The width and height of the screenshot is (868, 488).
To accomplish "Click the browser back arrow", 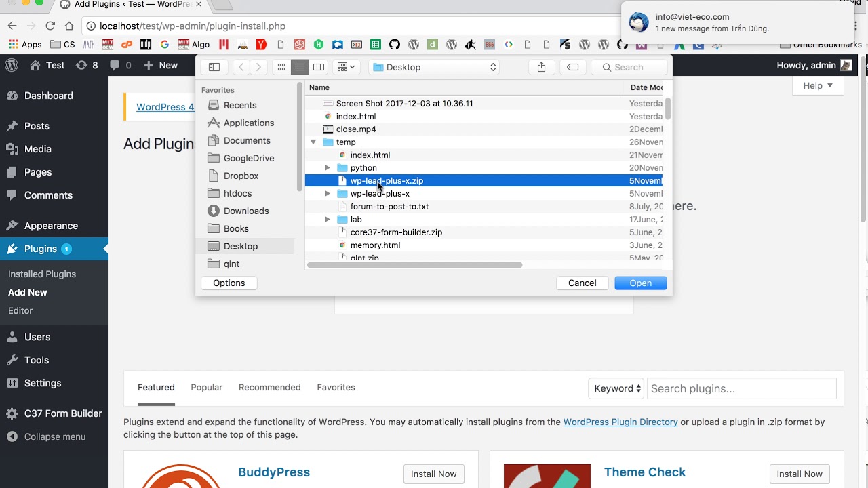I will 12,26.
